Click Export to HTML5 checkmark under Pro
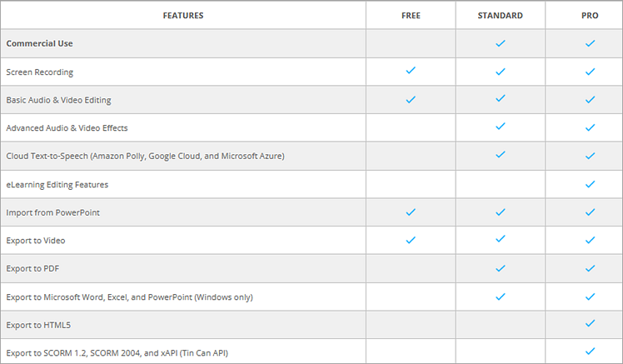This screenshot has width=623, height=364. click(x=591, y=323)
